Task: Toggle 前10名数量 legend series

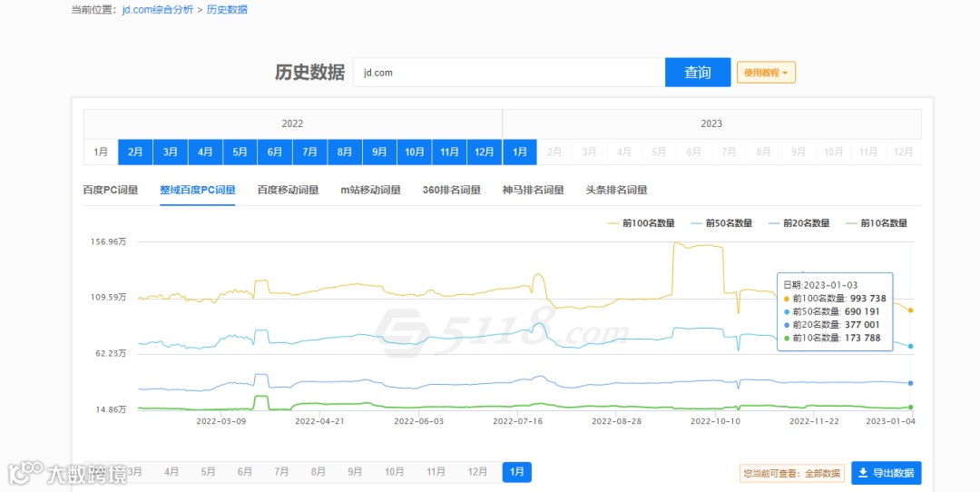Action: point(876,223)
